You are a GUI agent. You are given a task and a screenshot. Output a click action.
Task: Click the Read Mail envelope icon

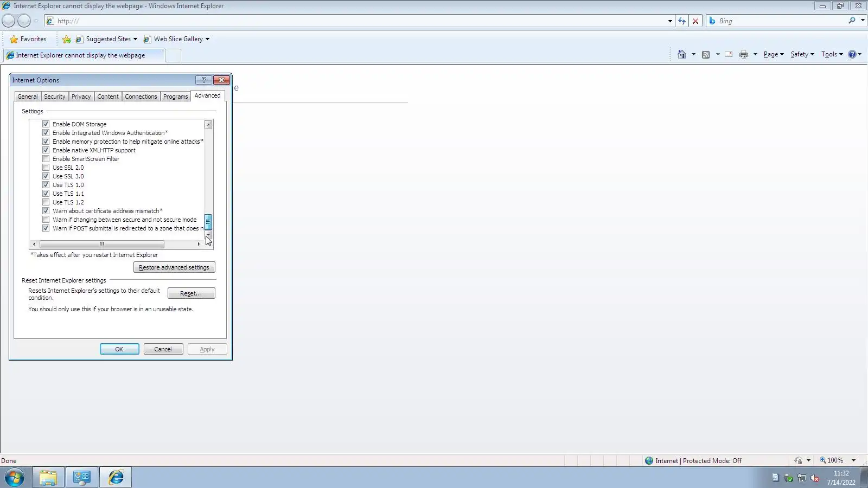pyautogui.click(x=729, y=54)
